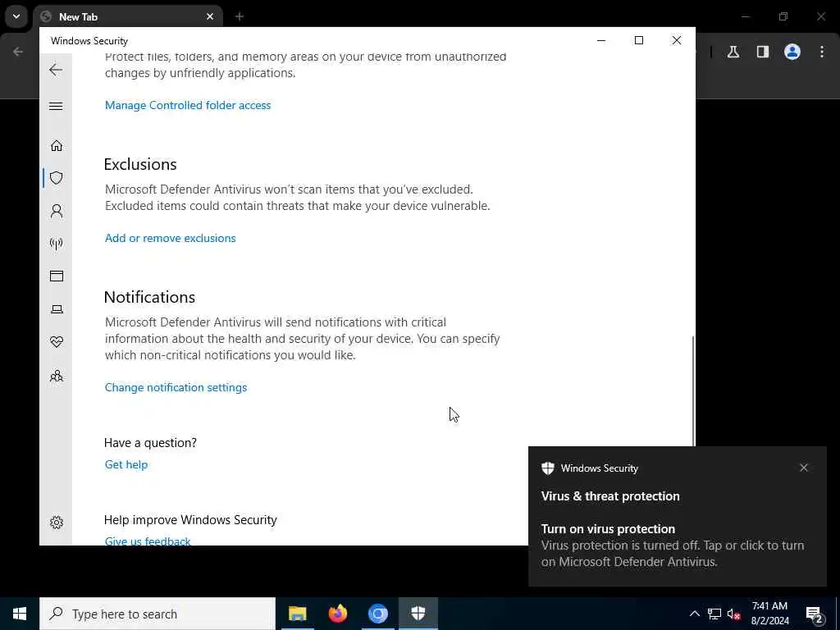Open Account protection from the sidebar person icon
This screenshot has height=630, width=840.
tap(57, 211)
